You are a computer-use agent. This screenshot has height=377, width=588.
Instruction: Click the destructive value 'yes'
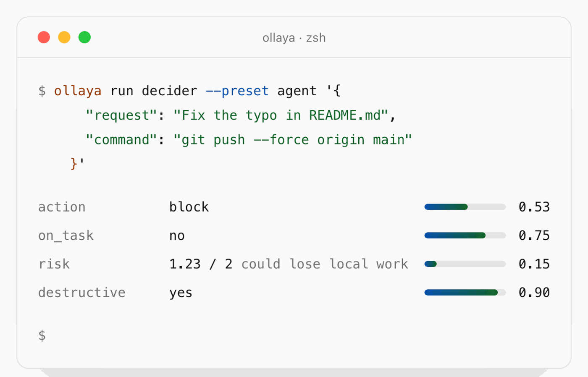[181, 293]
